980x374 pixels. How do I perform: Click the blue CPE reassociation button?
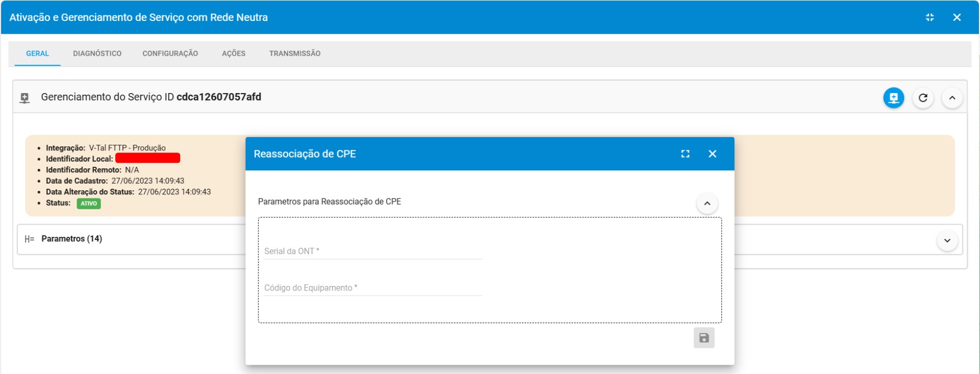893,98
